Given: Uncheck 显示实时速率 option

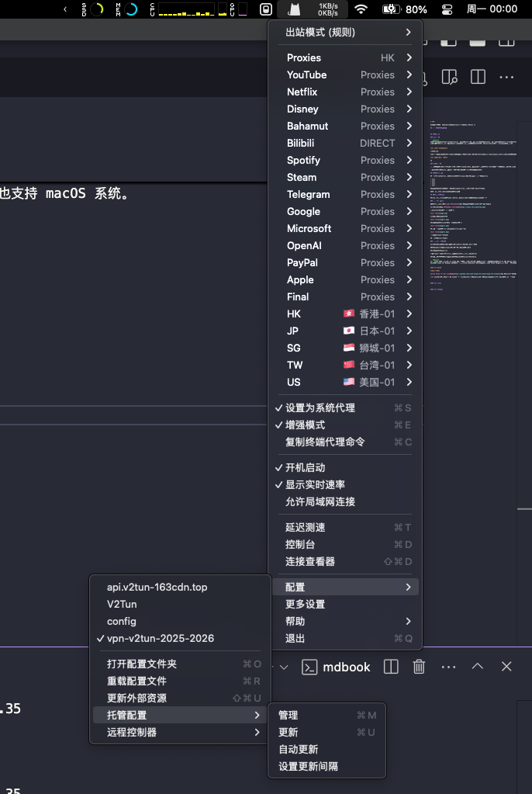Looking at the screenshot, I should (x=315, y=484).
